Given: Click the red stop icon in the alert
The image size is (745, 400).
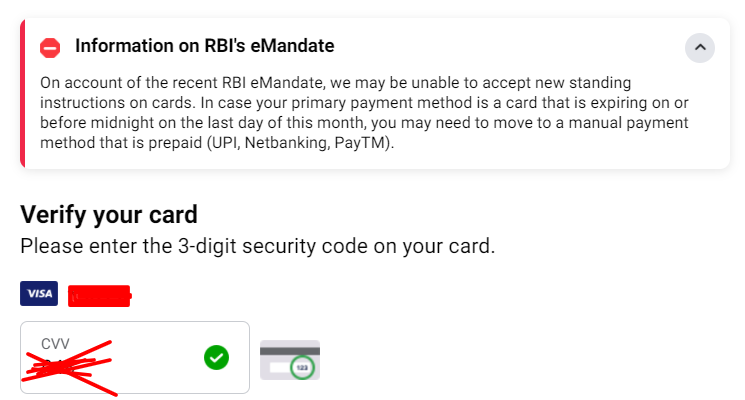Looking at the screenshot, I should pyautogui.click(x=50, y=47).
